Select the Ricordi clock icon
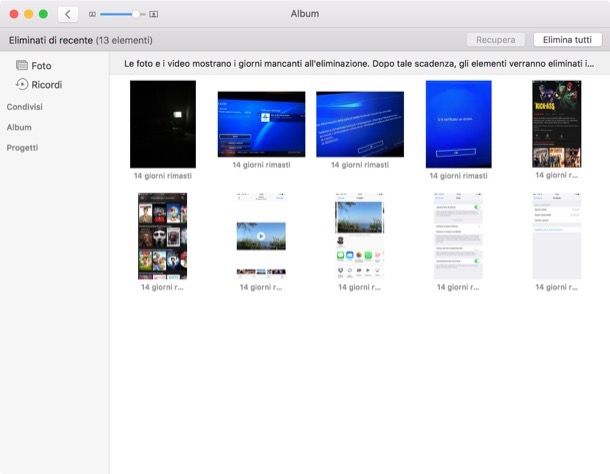 [22, 84]
